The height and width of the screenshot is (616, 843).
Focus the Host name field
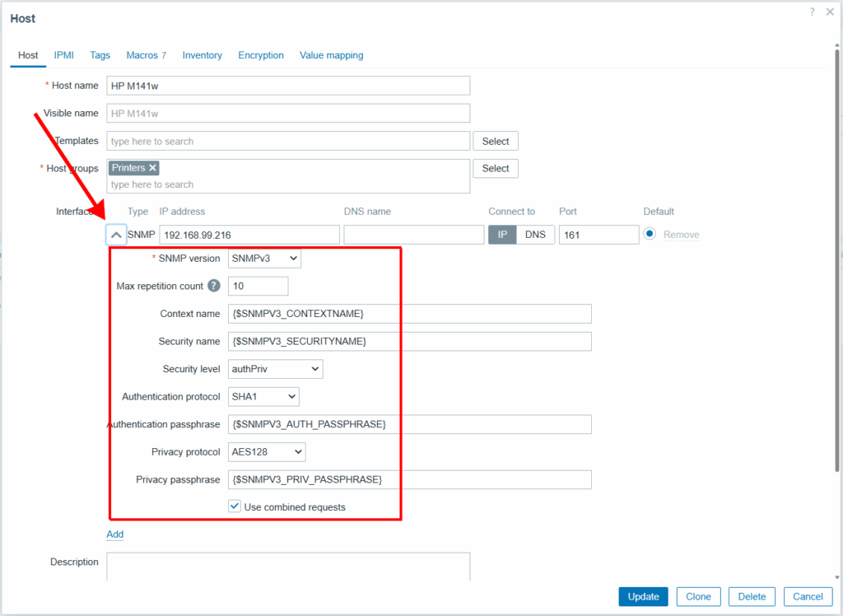(x=288, y=86)
